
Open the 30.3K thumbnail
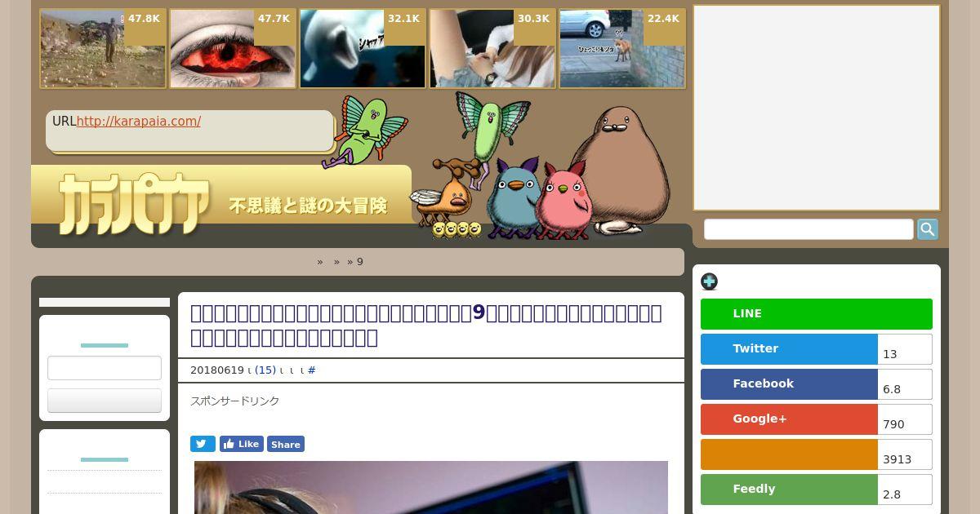click(x=492, y=49)
